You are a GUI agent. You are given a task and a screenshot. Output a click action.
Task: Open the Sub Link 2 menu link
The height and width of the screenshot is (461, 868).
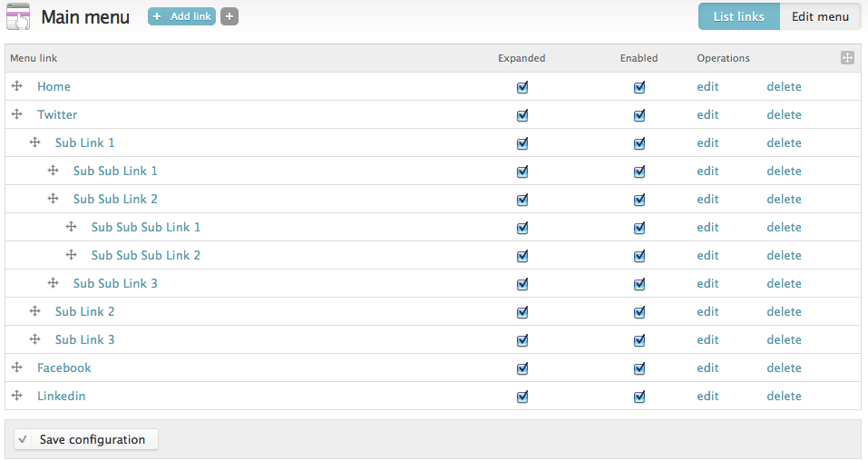(84, 312)
